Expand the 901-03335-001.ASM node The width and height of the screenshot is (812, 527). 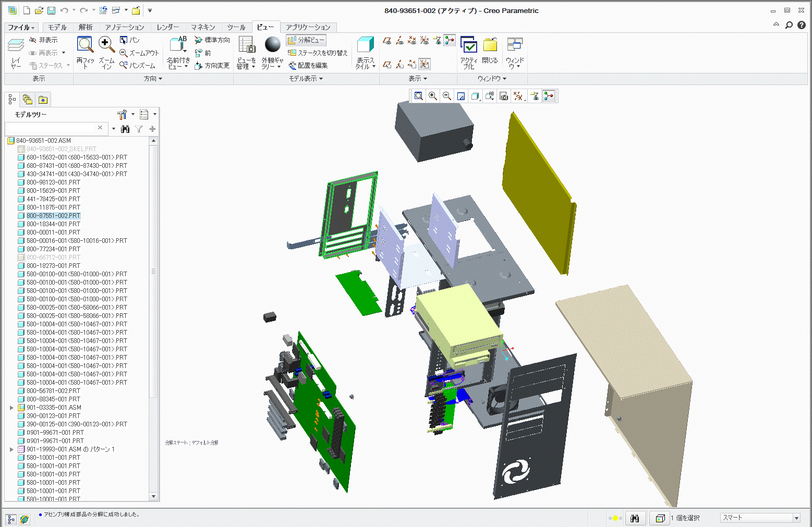point(11,408)
